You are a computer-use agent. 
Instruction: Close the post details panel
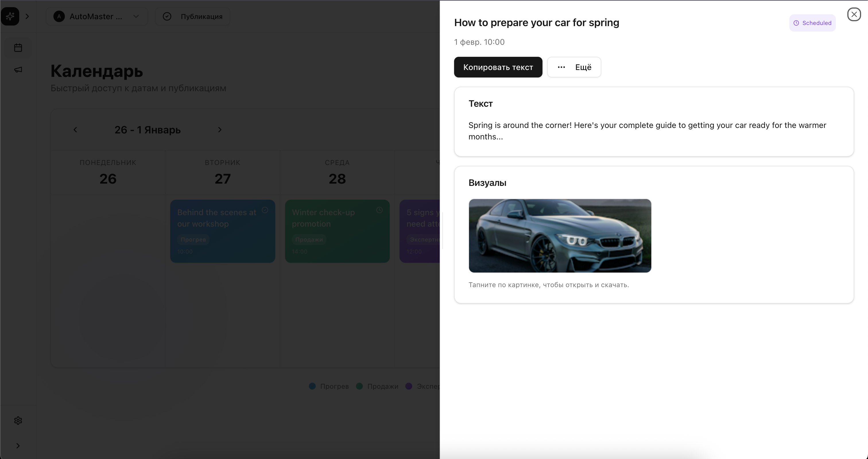(x=854, y=14)
